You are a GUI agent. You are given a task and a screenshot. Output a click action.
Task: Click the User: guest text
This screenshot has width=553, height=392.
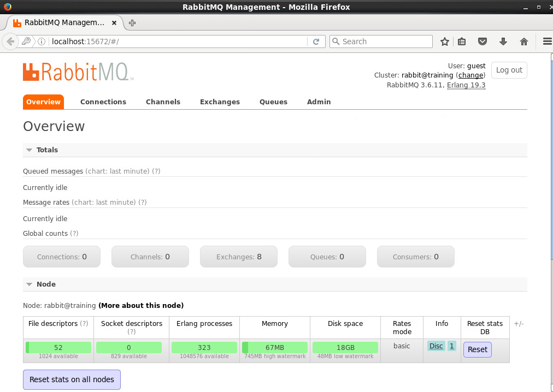[x=467, y=66]
